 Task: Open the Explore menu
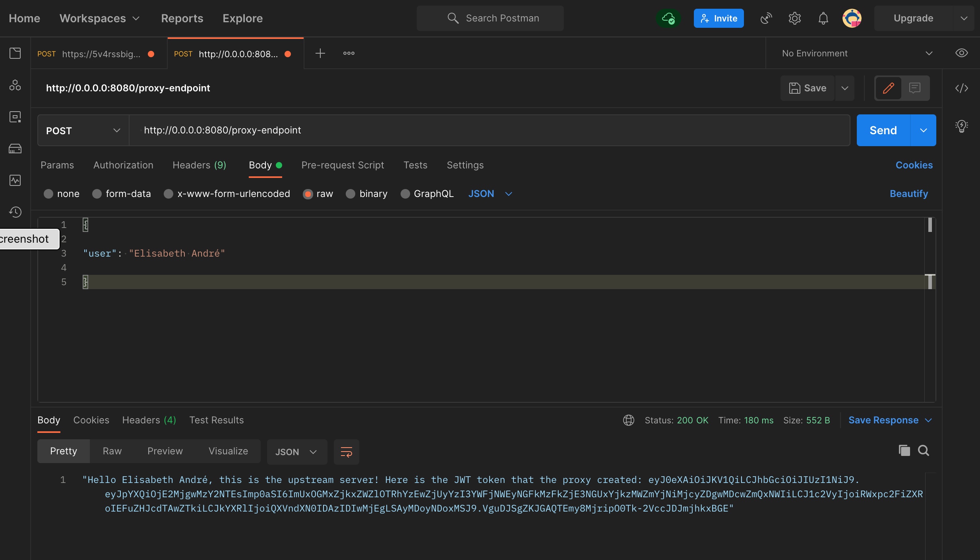pos(242,18)
